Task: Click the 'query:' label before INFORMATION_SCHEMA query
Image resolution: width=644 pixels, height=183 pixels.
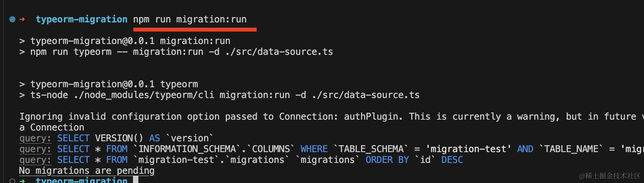Action: (x=35, y=149)
